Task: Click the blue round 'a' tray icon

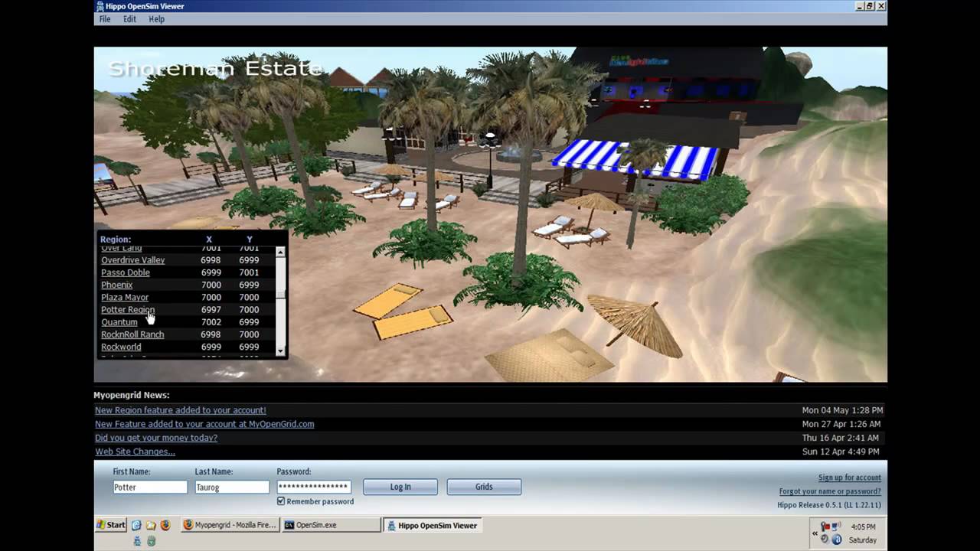Action: tap(837, 540)
